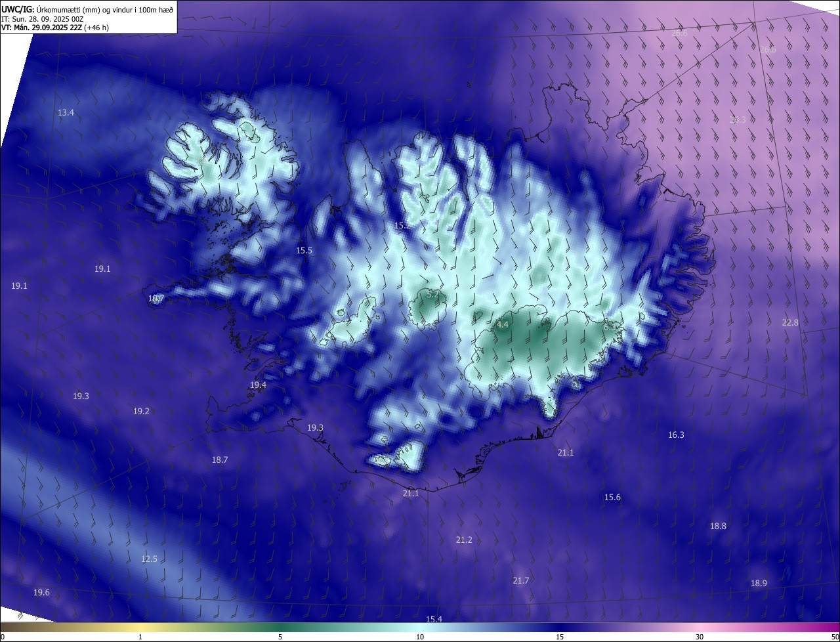The height and width of the screenshot is (642, 840).
Task: Click the 50 tick on the color scale
Action: (835, 637)
